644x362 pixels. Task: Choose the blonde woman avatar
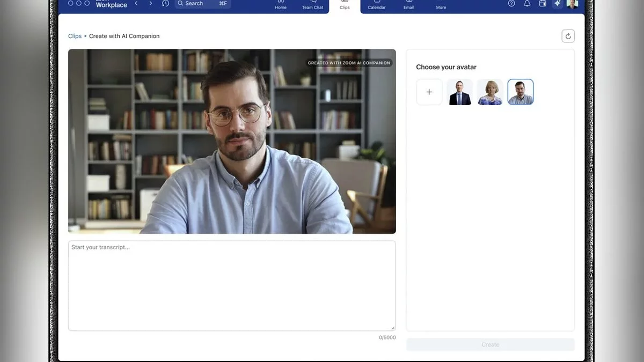[490, 92]
